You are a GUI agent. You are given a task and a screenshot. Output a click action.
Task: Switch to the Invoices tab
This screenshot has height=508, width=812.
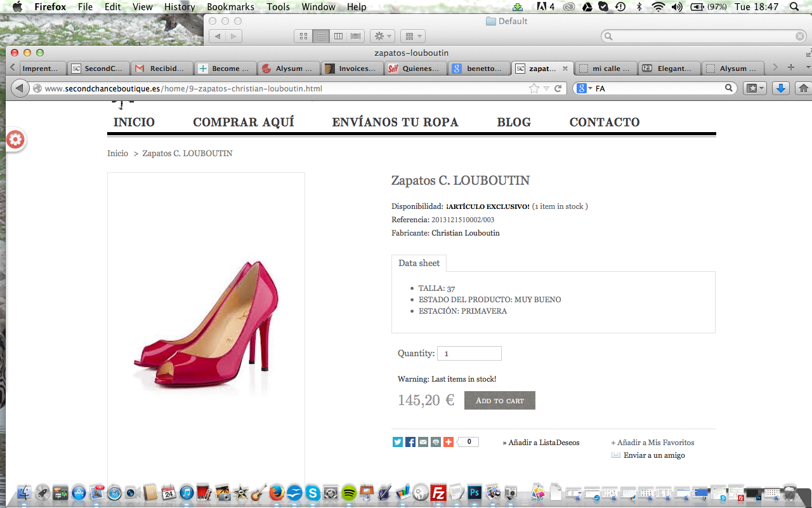(353, 69)
